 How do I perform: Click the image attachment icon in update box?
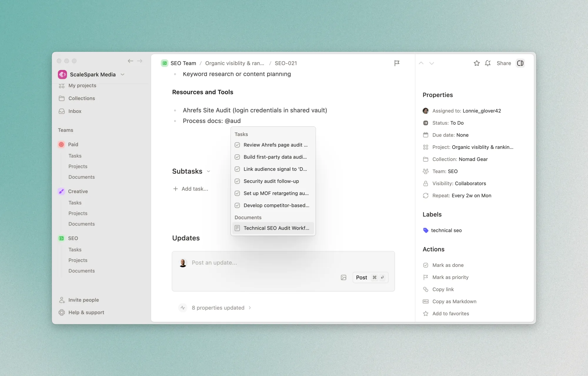coord(343,278)
